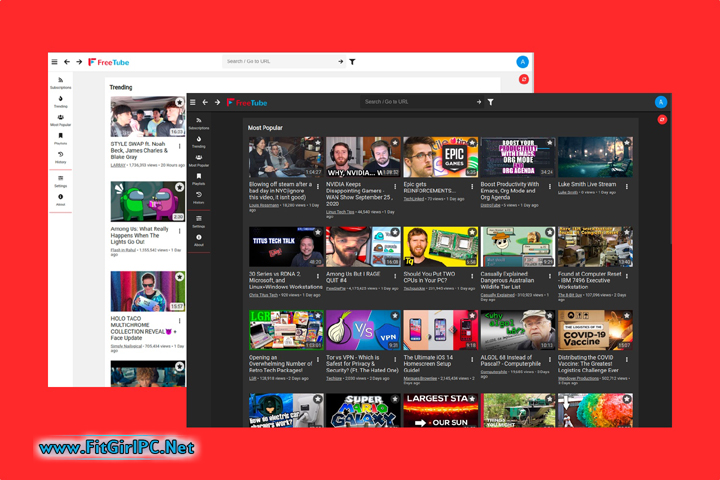Open options for Boost Productivity video
This screenshot has height=480, width=720.
[550, 186]
